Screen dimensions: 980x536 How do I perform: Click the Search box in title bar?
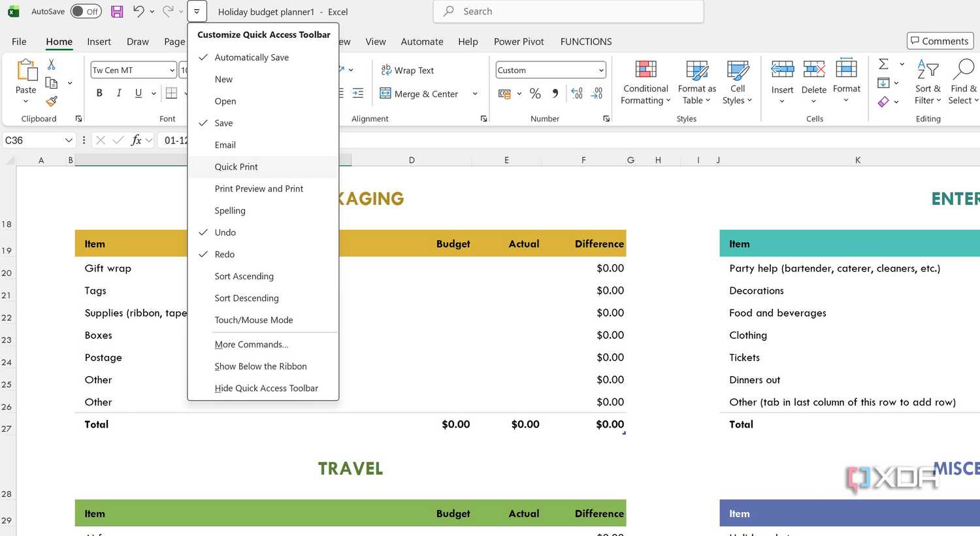click(x=568, y=11)
